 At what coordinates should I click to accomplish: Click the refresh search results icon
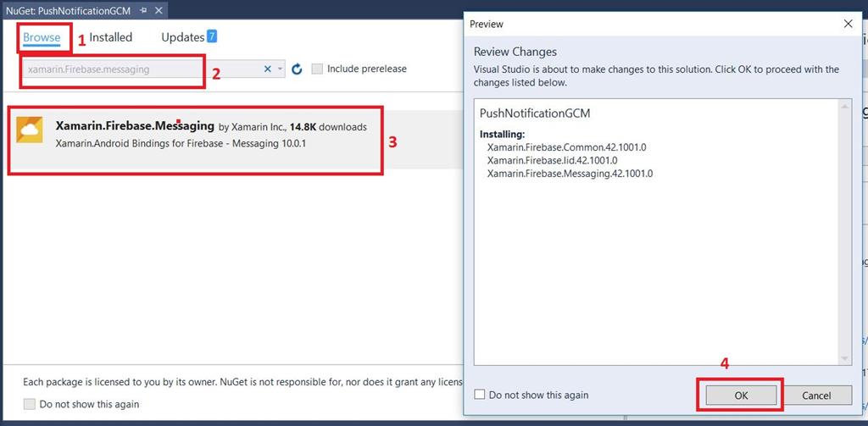coord(297,69)
